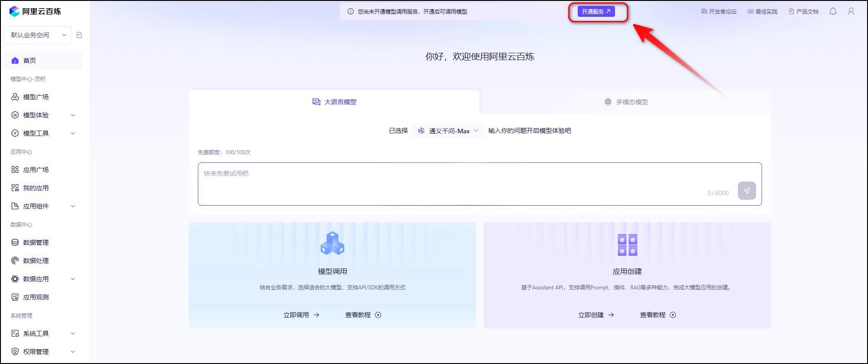868x364 pixels.
Task: Click the 阿里云百炼 logo icon
Action: [x=15, y=11]
